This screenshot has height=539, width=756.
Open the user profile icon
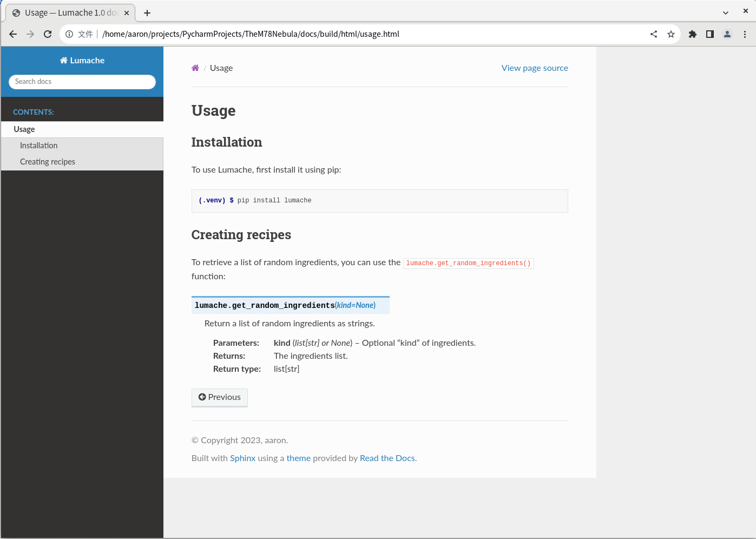[727, 34]
